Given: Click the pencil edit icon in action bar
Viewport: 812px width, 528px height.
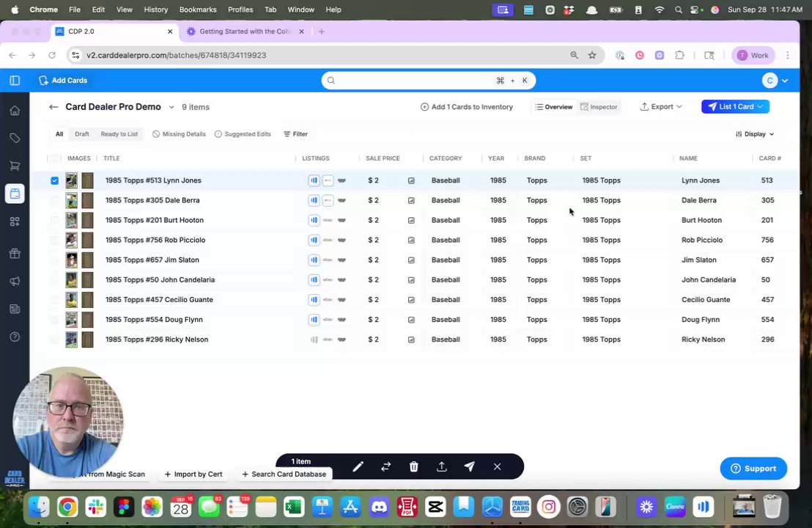Looking at the screenshot, I should click(358, 467).
